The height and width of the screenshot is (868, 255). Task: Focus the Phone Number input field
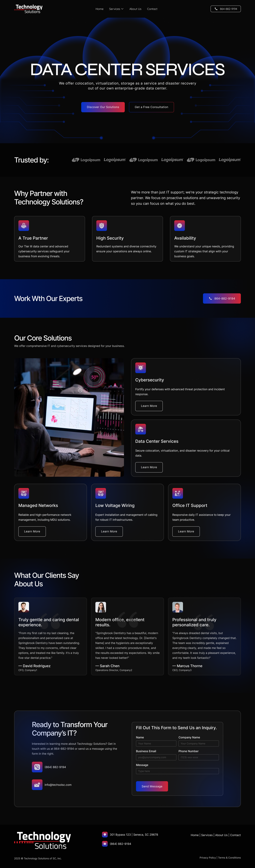(x=199, y=757)
